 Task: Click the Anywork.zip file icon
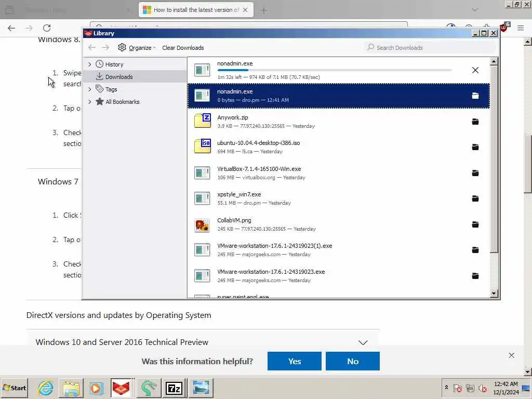coord(203,121)
